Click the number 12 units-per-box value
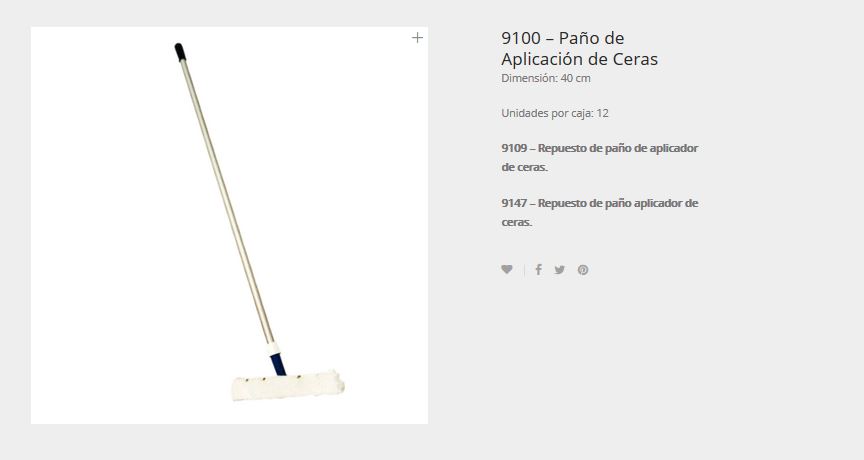This screenshot has height=460, width=864. coord(603,113)
